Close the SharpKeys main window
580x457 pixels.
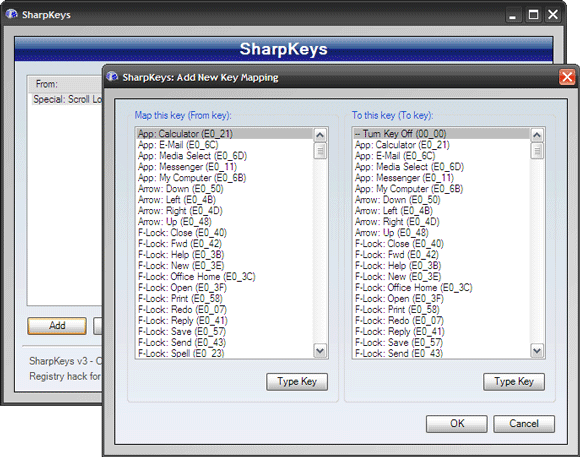[553, 15]
